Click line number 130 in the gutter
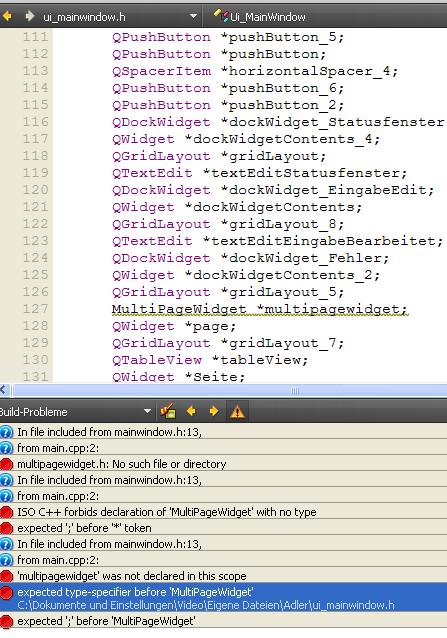The width and height of the screenshot is (447, 638). pos(35,360)
